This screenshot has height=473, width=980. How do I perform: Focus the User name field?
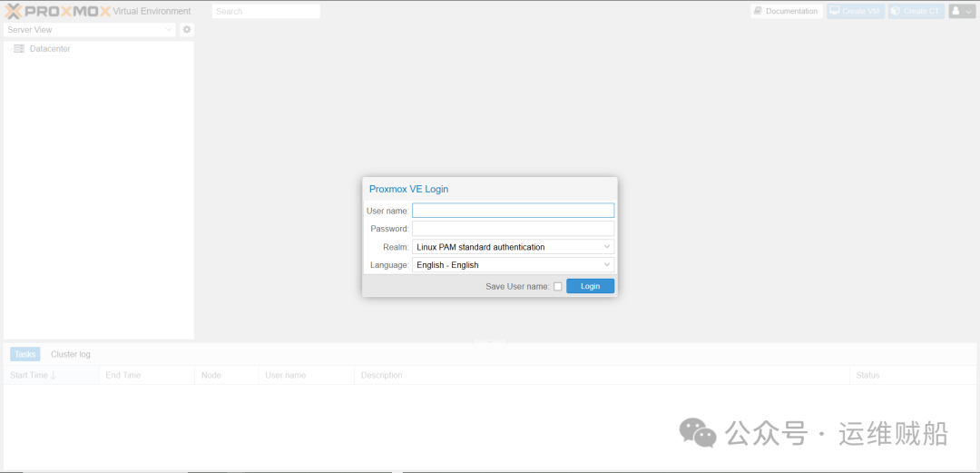(x=513, y=211)
